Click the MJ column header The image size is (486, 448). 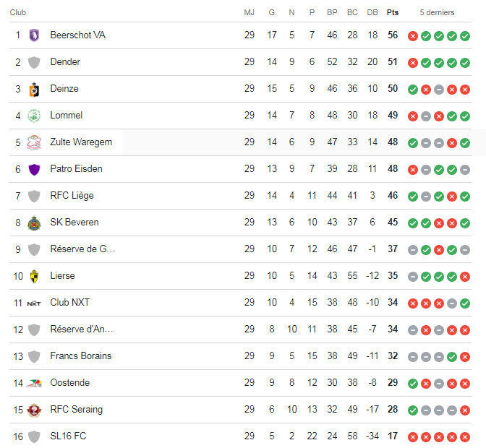[250, 12]
